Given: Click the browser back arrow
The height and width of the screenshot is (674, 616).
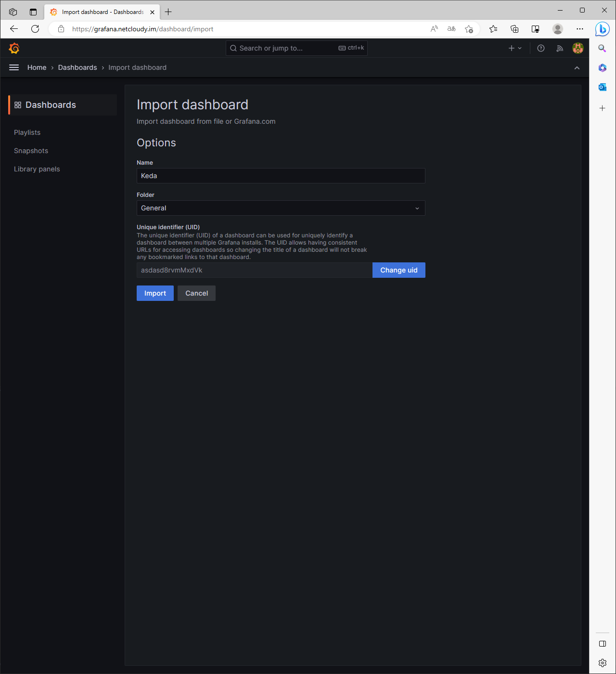Looking at the screenshot, I should coord(14,29).
